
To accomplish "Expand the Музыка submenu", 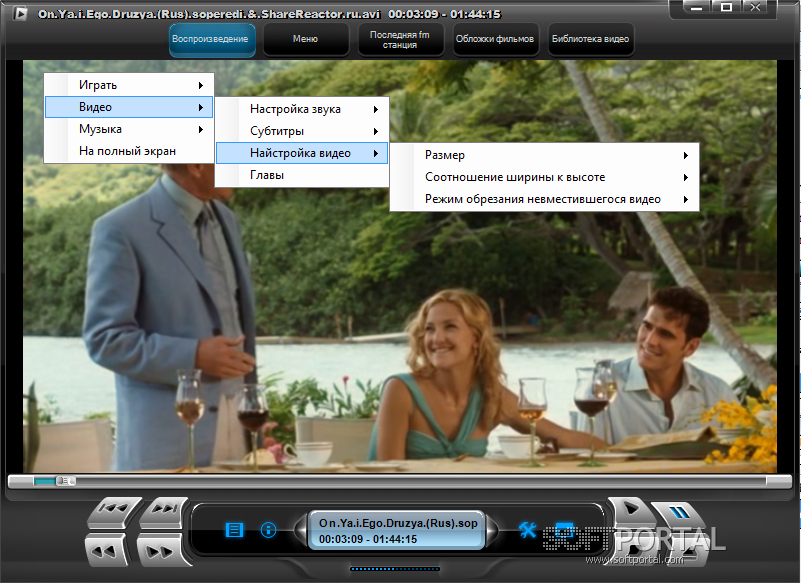I will (x=129, y=129).
